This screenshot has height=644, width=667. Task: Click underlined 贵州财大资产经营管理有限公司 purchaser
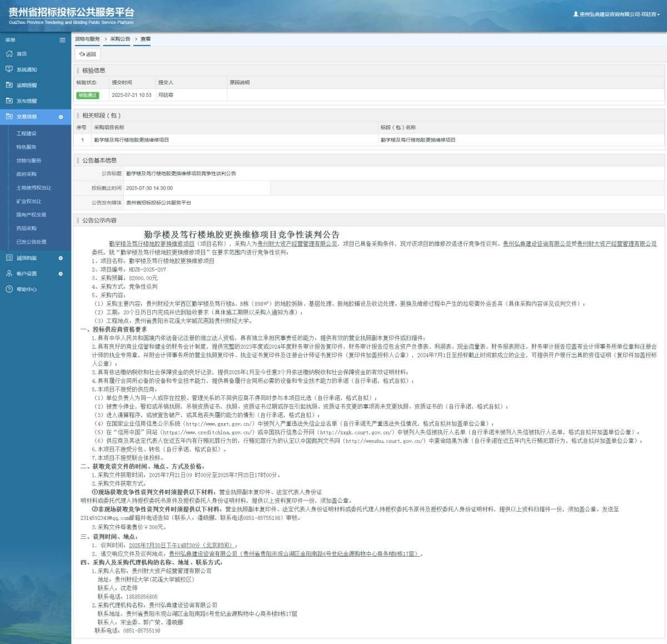pyautogui.click(x=297, y=244)
